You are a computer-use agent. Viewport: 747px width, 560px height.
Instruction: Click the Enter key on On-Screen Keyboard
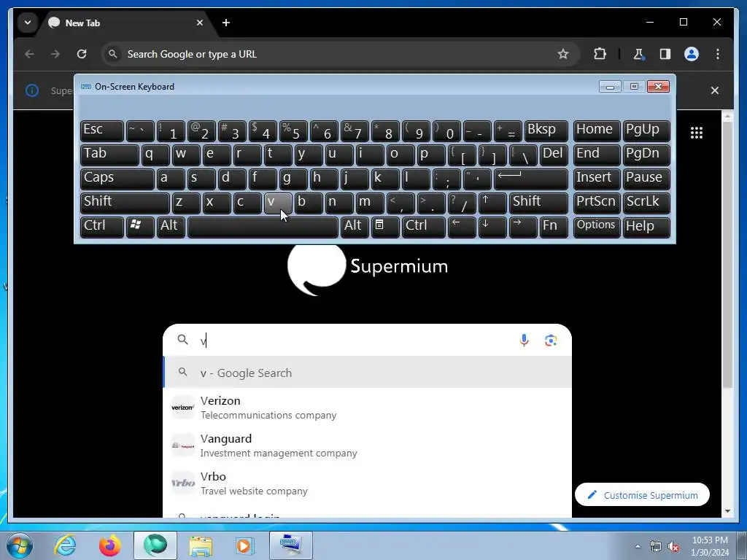[531, 179]
